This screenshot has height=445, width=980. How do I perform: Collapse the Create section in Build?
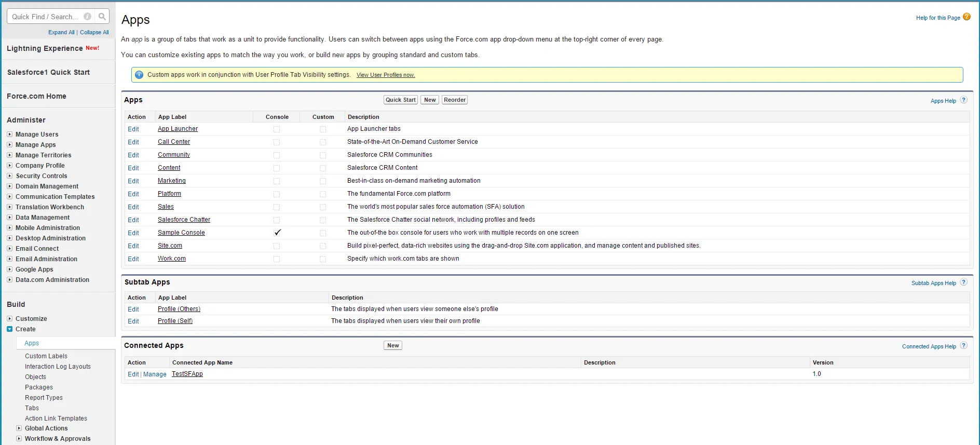9,329
